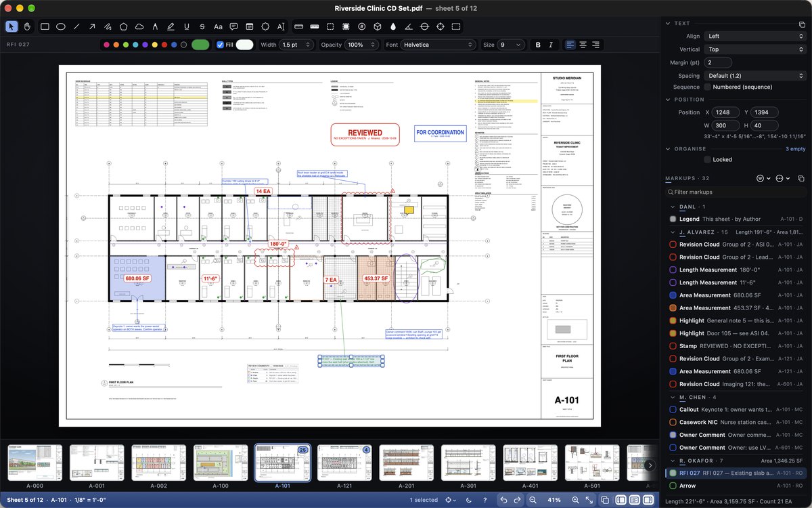Select the Casework NIC markup row
Screen dimensions: 812x508
pyautogui.click(x=736, y=422)
